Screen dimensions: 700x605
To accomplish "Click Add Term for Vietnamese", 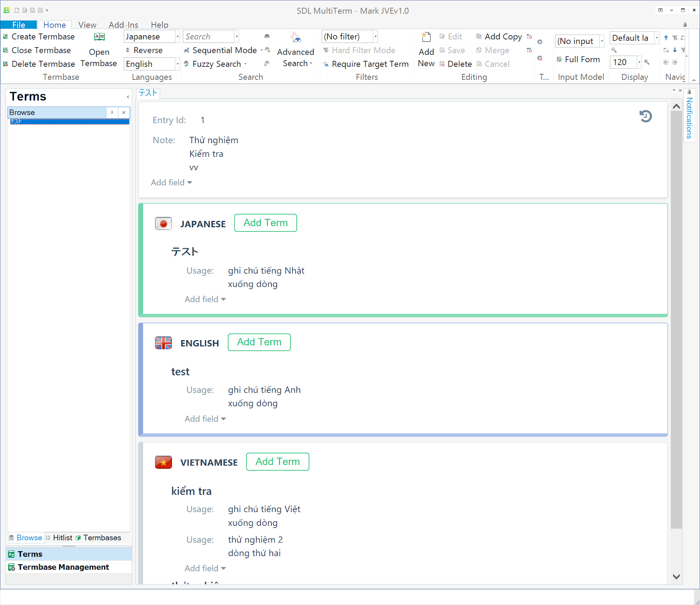I will [x=277, y=462].
